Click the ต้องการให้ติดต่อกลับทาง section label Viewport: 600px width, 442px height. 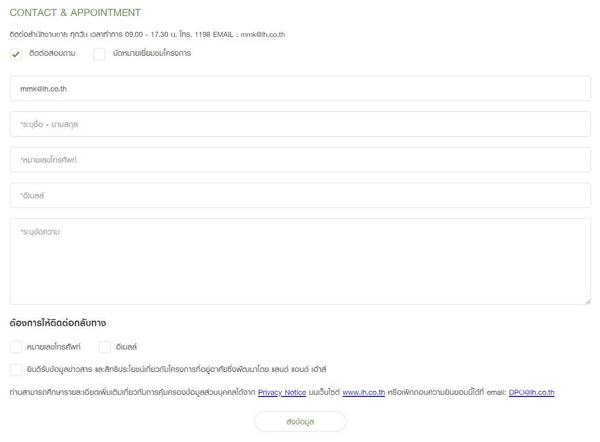point(58,323)
